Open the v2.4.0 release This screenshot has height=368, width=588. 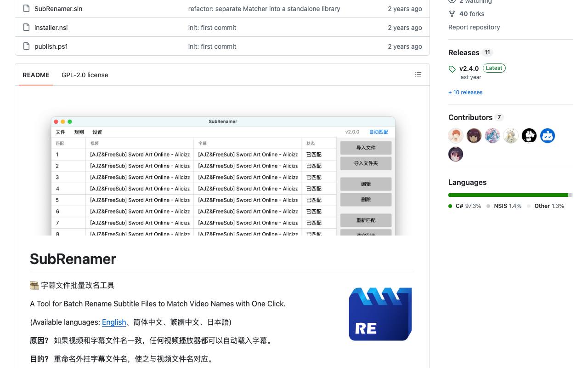point(469,69)
